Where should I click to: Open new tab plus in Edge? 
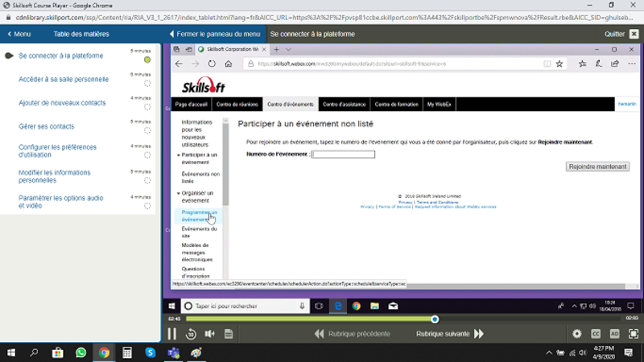pos(276,50)
